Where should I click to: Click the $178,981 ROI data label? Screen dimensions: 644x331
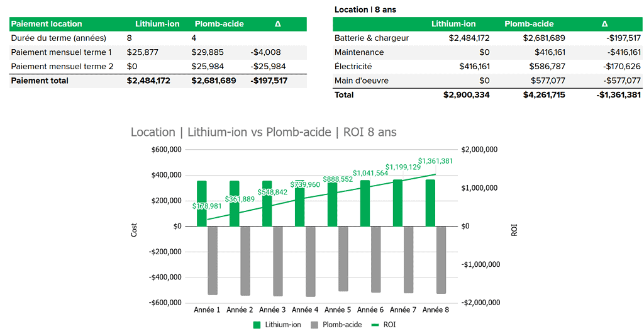pos(207,206)
